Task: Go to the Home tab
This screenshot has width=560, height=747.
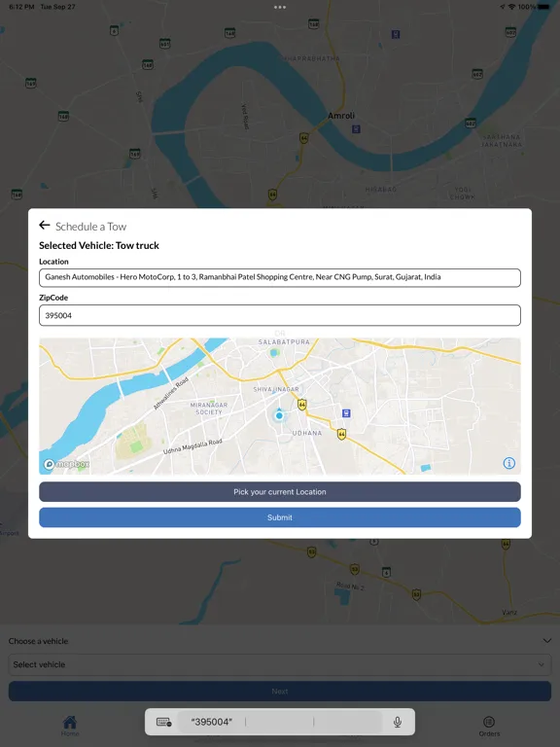Action: 70,726
